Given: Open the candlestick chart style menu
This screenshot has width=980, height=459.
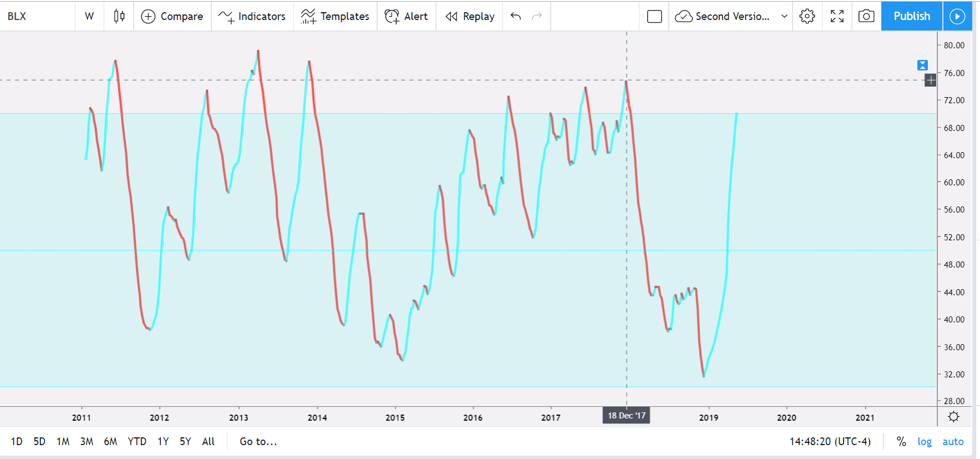Looking at the screenshot, I should 119,16.
